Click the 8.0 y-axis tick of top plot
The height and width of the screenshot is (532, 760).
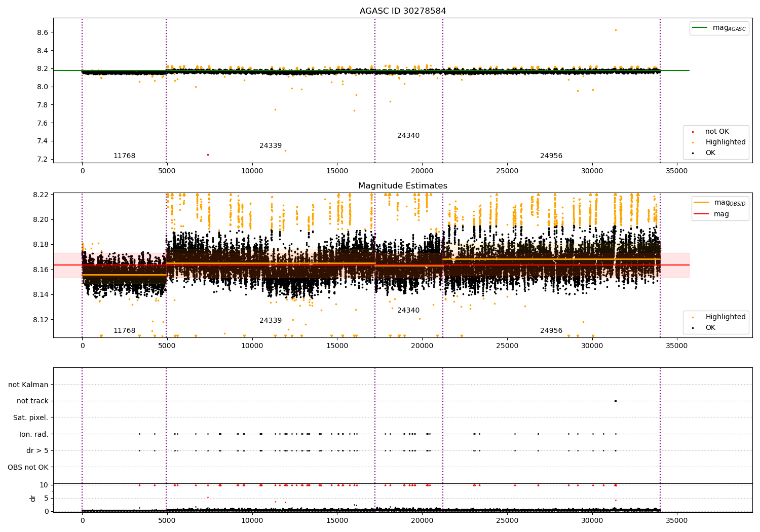click(x=42, y=87)
